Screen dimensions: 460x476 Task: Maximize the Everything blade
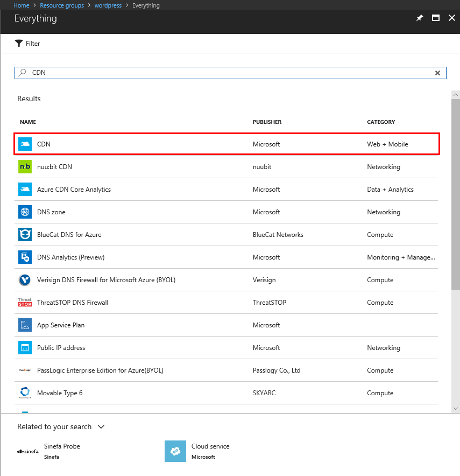click(436, 18)
